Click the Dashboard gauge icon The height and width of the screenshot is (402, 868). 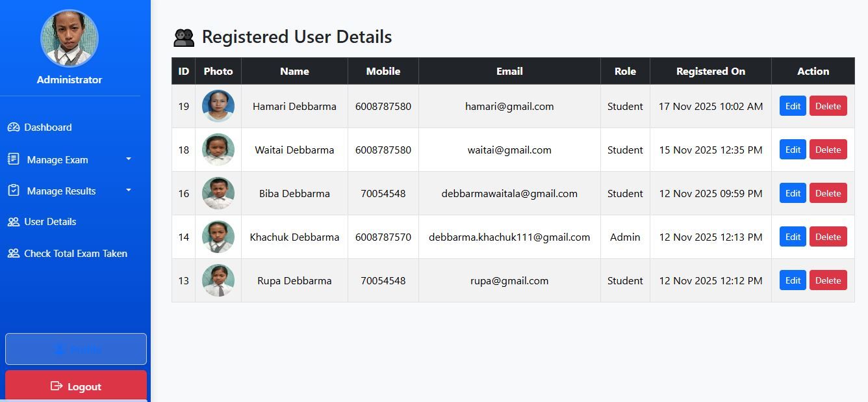coord(14,127)
